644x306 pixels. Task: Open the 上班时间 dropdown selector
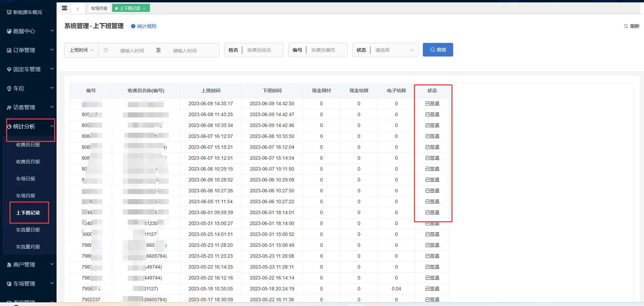tap(81, 50)
